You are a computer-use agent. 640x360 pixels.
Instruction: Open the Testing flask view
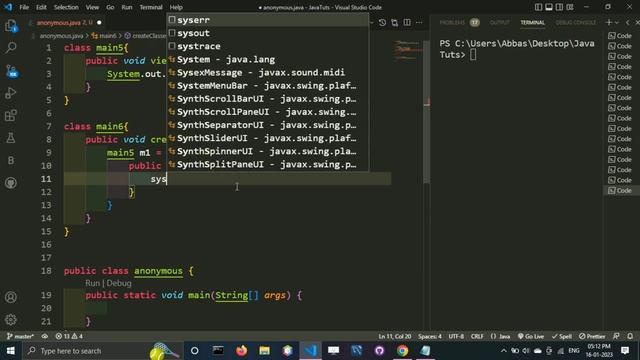click(11, 138)
